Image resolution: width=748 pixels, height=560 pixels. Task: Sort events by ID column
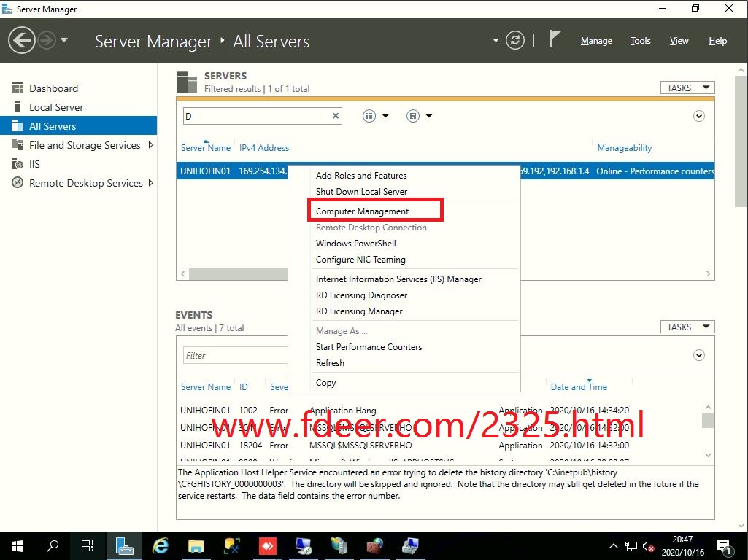point(243,387)
